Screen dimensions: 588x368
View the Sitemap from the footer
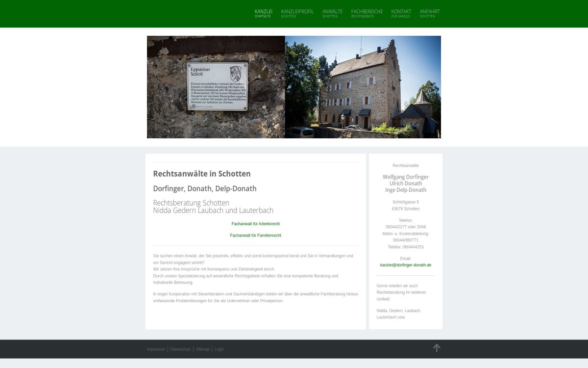pyautogui.click(x=202, y=349)
